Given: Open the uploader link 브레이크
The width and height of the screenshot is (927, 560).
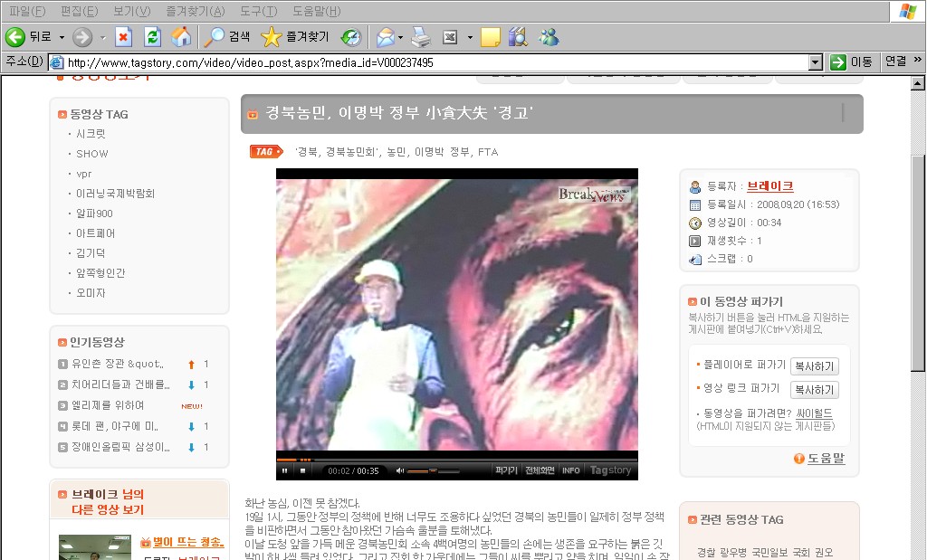Looking at the screenshot, I should point(769,186).
